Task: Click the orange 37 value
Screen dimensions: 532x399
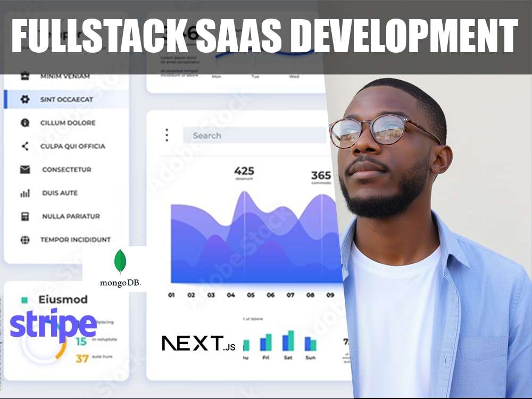Action: point(82,359)
